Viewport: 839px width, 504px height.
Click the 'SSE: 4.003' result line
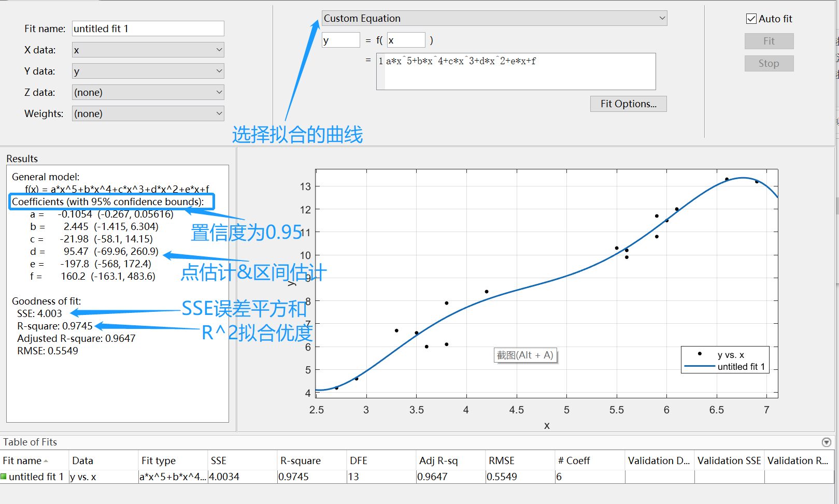point(39,313)
